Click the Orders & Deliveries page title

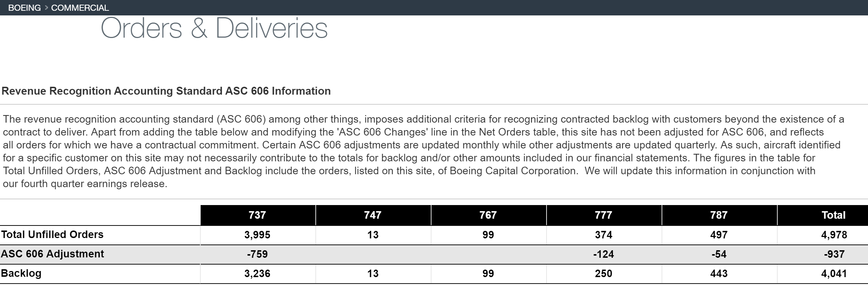tap(214, 28)
